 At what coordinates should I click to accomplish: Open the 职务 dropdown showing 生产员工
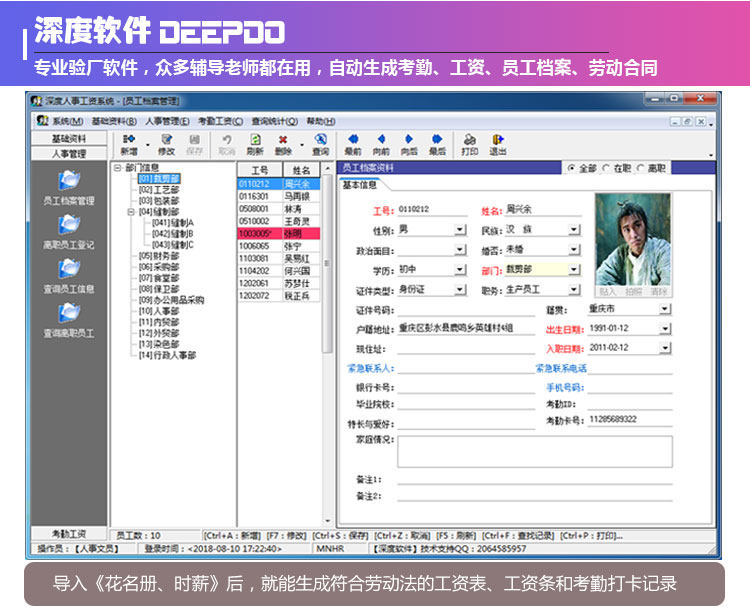(x=574, y=289)
